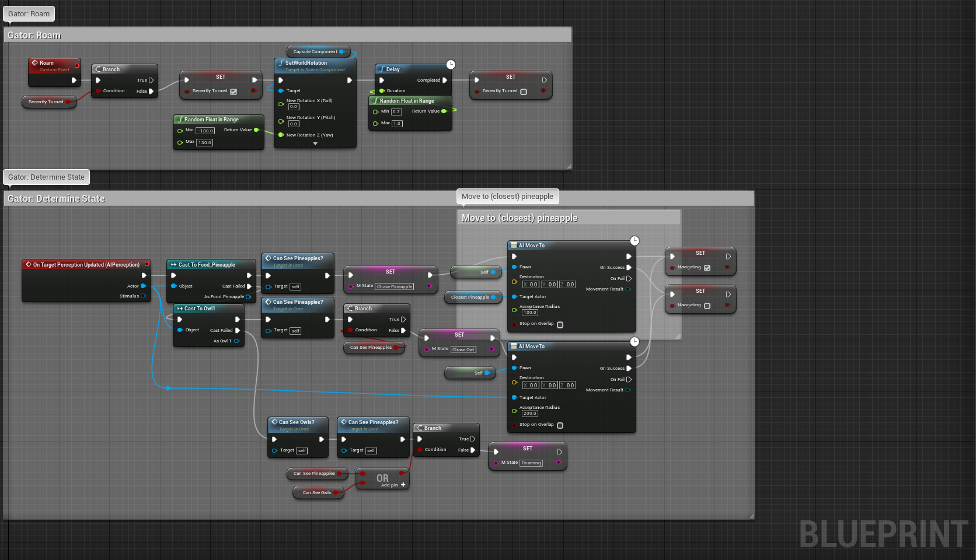This screenshot has height=560, width=976.
Task: Click the New Rotation X (Roll) value field
Action: [x=294, y=107]
